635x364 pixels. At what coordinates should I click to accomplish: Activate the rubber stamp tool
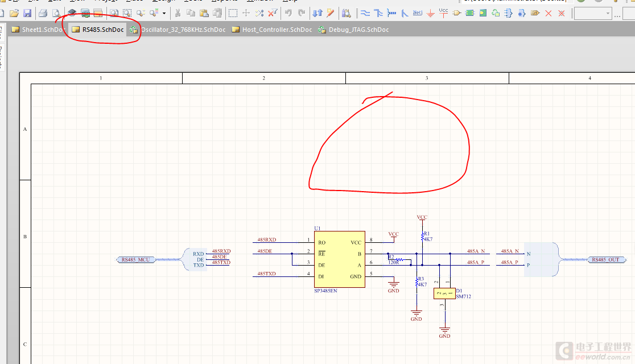(x=217, y=13)
